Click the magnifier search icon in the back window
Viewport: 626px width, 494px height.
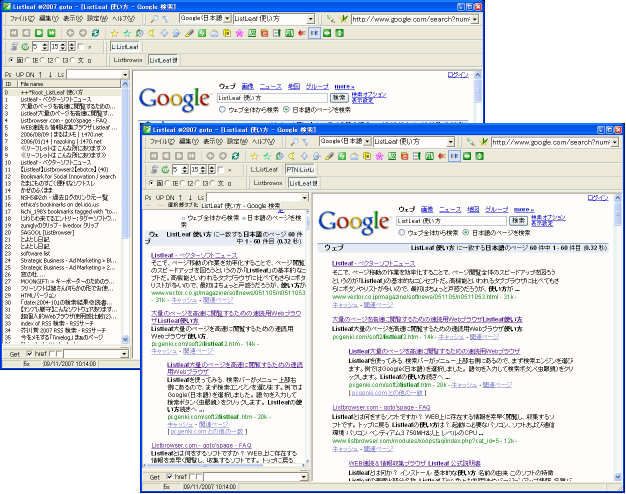[x=155, y=19]
